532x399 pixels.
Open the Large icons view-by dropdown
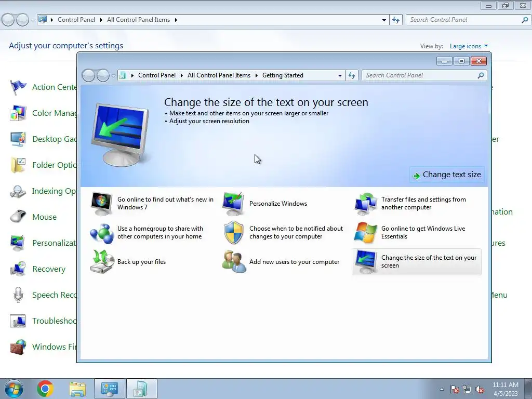[x=469, y=46]
